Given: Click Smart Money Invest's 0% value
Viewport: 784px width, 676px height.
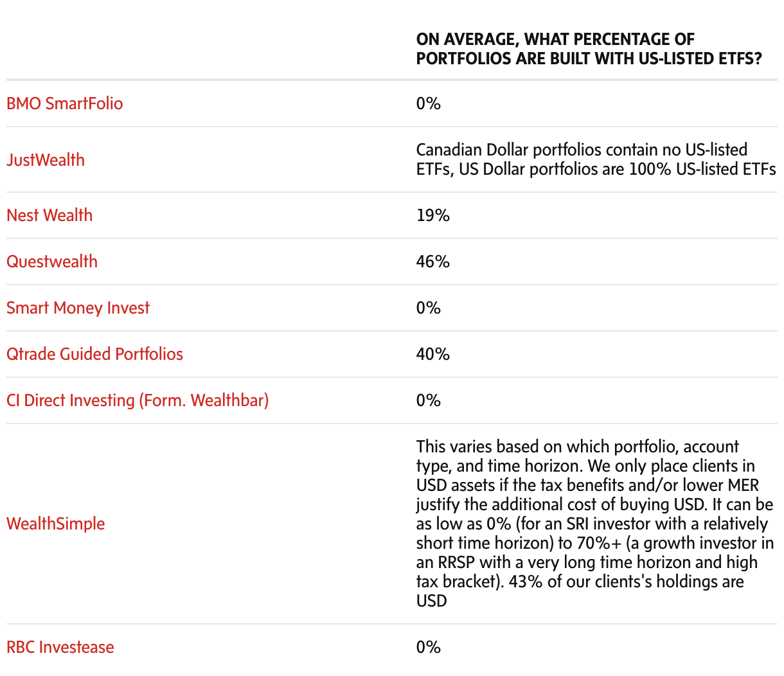Looking at the screenshot, I should [429, 308].
